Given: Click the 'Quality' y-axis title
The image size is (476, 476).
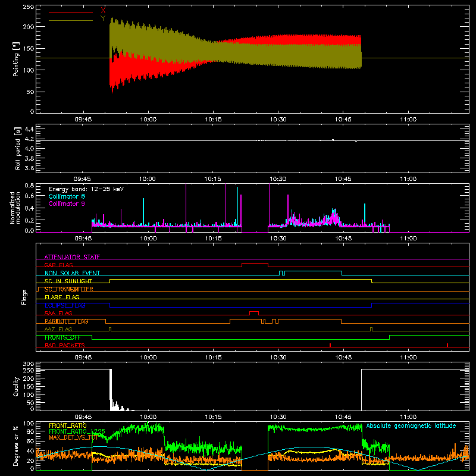Looking at the screenshot, I should point(16,386).
